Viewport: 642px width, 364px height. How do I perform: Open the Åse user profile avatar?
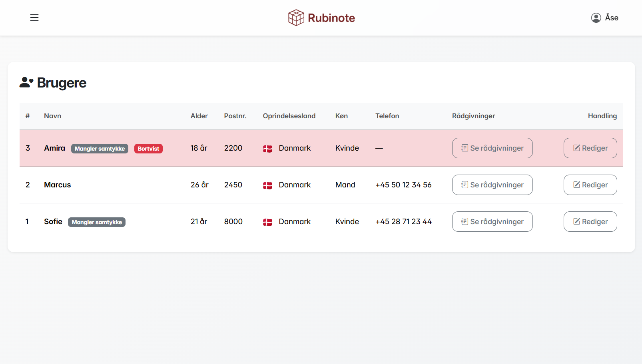tap(596, 18)
